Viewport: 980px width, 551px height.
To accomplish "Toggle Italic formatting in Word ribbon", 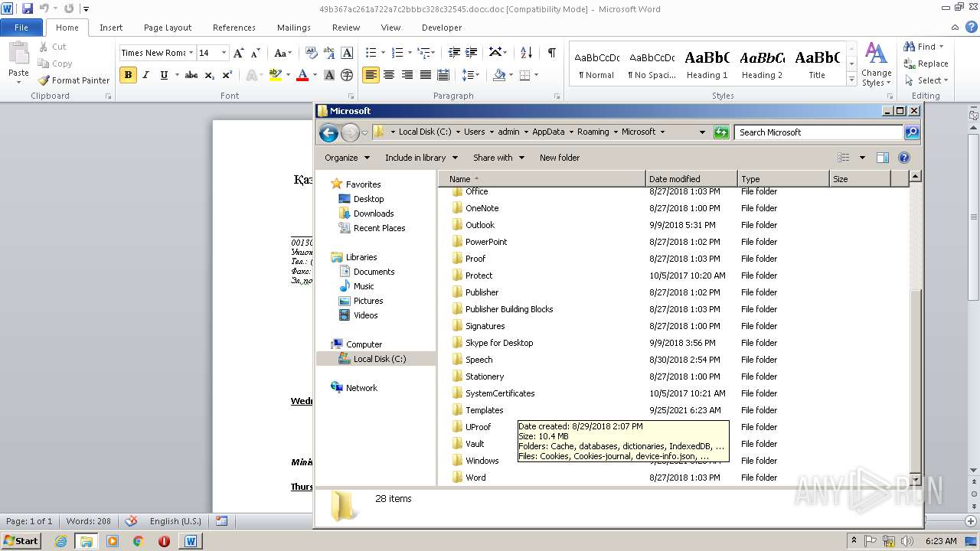I will click(145, 75).
